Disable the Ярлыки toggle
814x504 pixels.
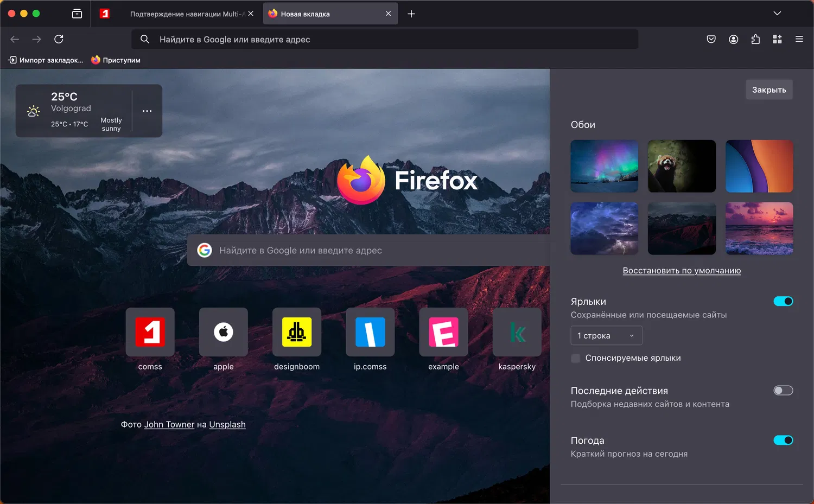(783, 301)
